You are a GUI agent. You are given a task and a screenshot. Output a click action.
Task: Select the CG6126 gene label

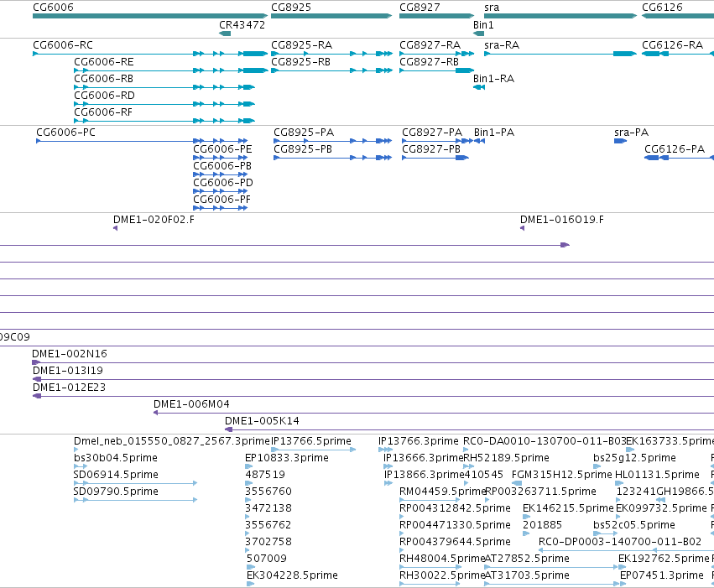[x=662, y=8]
